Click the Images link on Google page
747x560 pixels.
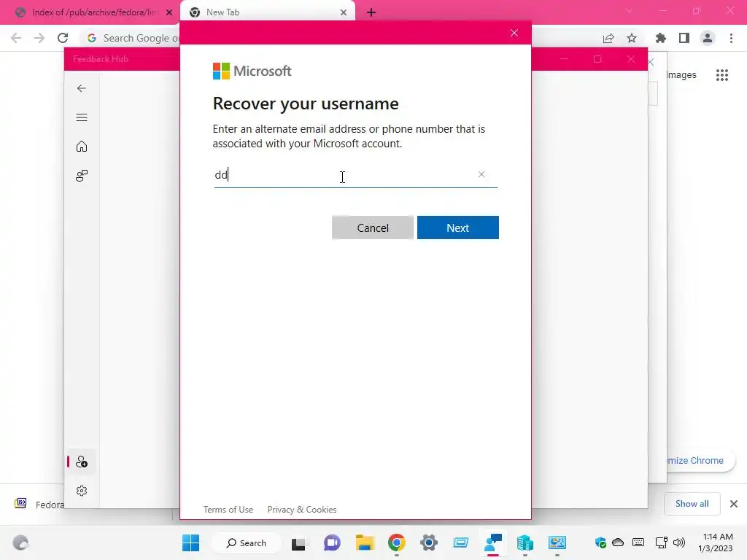point(681,75)
